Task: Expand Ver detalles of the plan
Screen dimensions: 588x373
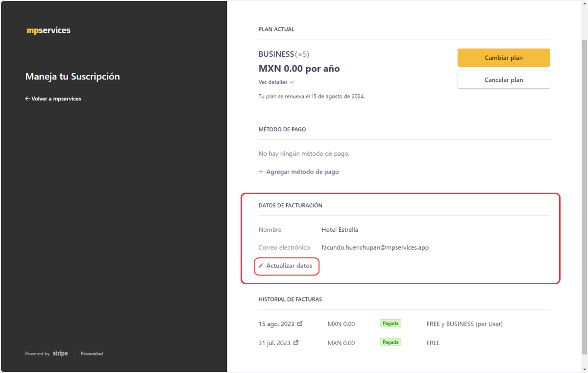Action: click(276, 82)
